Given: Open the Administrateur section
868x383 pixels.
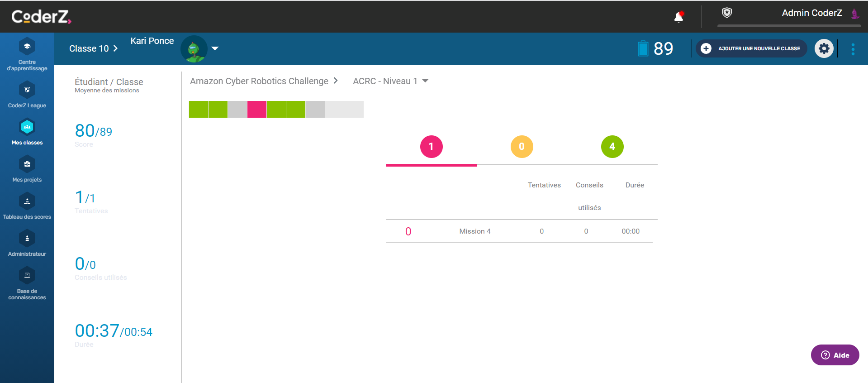Looking at the screenshot, I should click(27, 239).
